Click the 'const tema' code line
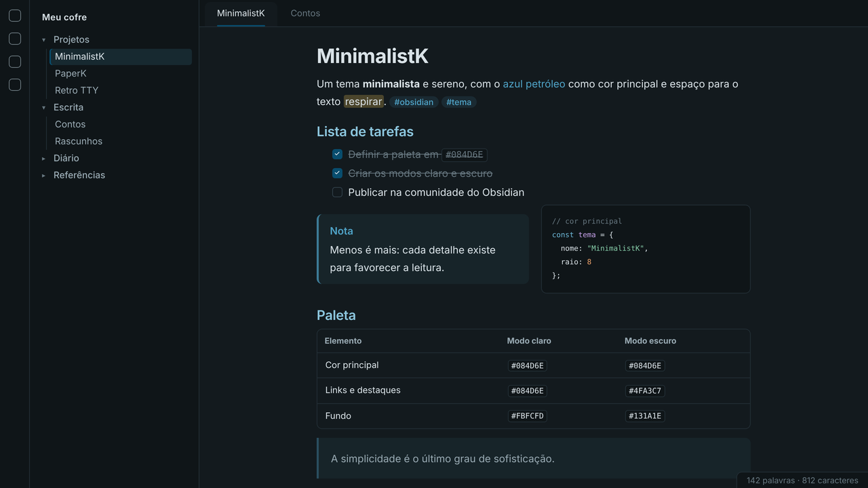 tap(583, 235)
